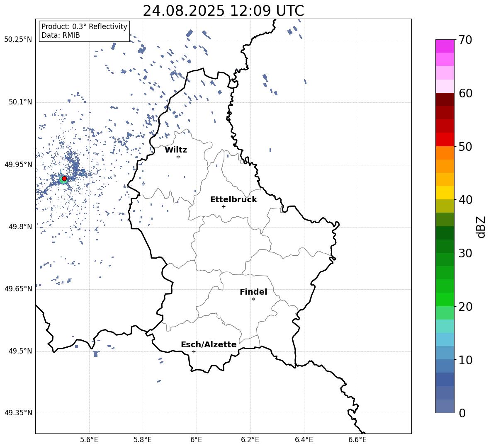Click the bright red colorbar segment above 50

[445, 140]
